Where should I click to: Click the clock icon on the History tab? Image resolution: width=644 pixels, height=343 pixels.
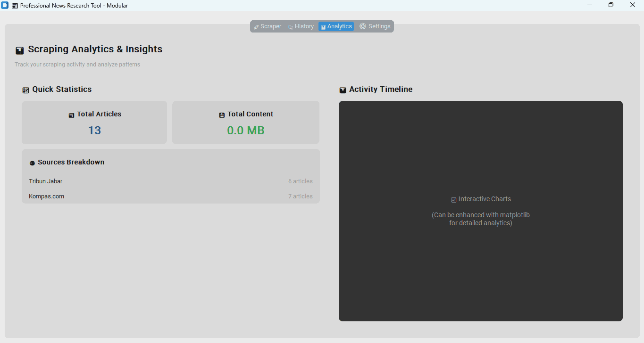pyautogui.click(x=290, y=26)
